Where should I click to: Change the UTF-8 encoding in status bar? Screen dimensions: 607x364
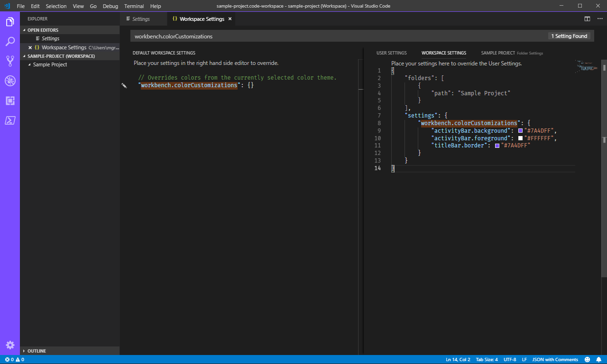tap(510, 360)
